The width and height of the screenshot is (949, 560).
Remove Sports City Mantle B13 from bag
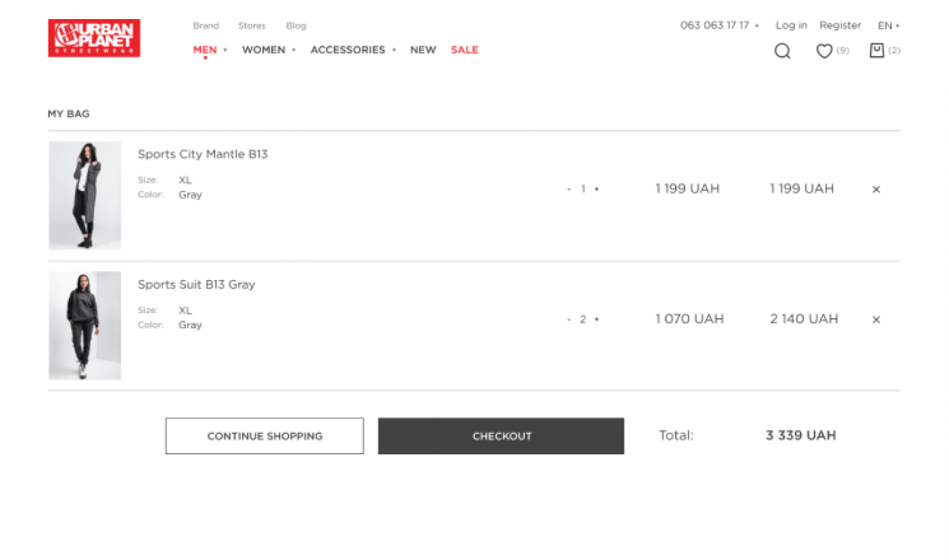point(876,189)
